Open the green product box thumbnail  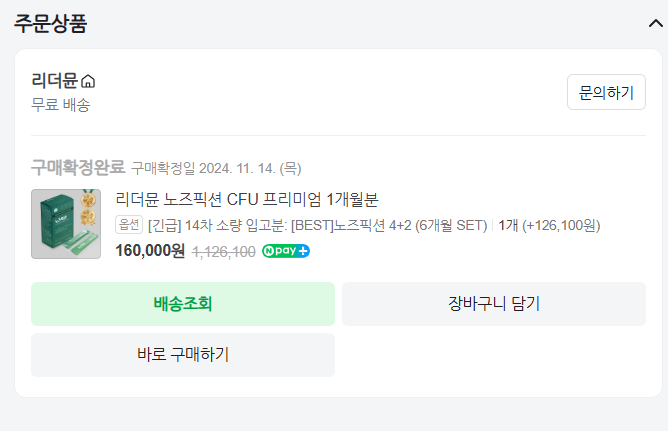click(66, 224)
